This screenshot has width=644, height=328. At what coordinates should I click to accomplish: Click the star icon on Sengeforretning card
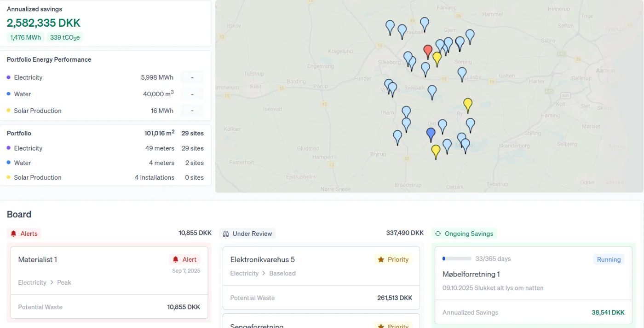pyautogui.click(x=381, y=326)
